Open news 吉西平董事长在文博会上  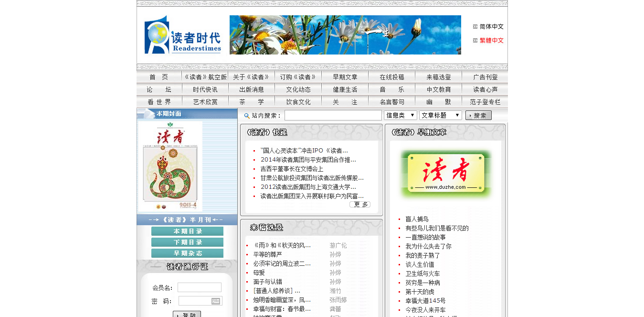292,169
